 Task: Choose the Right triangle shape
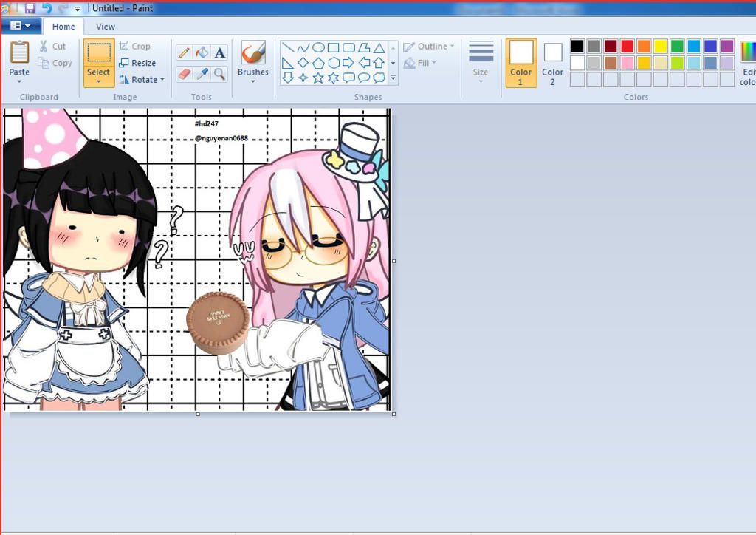(288, 63)
